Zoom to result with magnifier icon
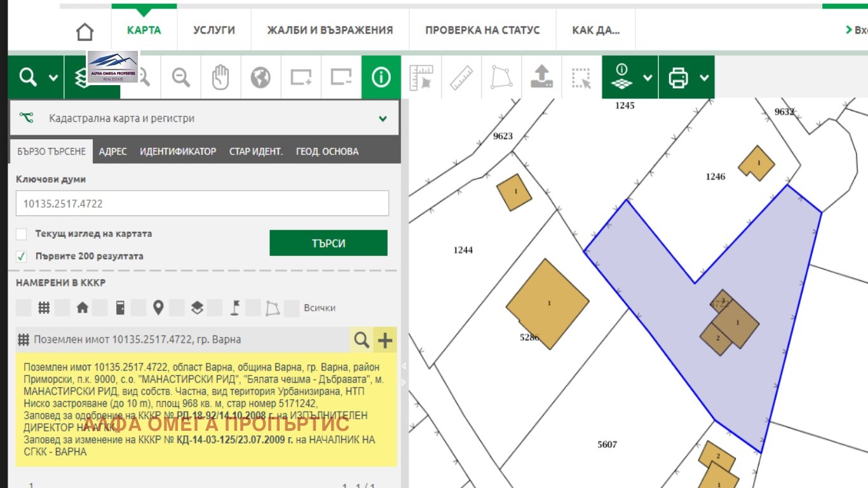The width and height of the screenshot is (868, 488). click(x=362, y=340)
